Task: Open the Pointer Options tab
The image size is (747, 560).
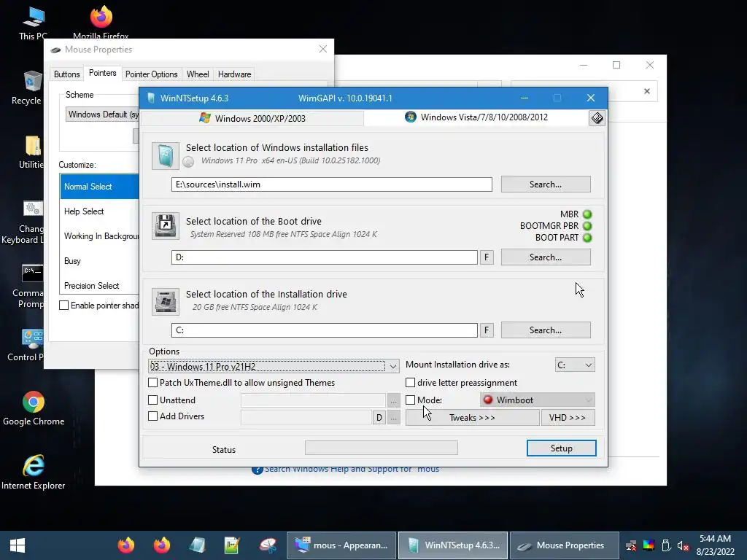Action: click(152, 74)
